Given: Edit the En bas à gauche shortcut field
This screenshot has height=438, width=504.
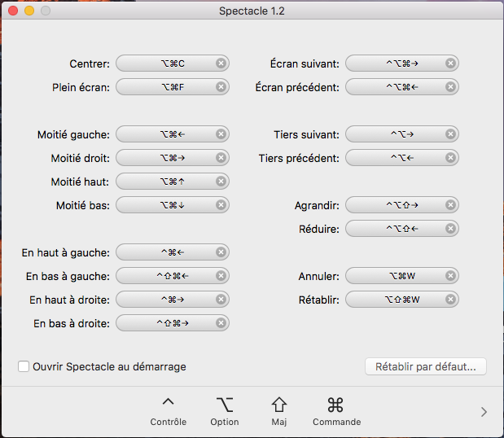Looking at the screenshot, I should tap(173, 276).
